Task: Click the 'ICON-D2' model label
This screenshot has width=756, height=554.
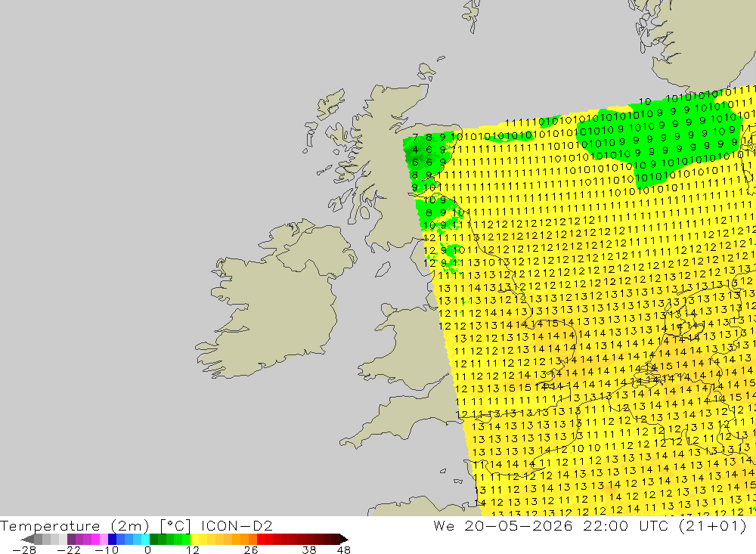Action: 237,525
